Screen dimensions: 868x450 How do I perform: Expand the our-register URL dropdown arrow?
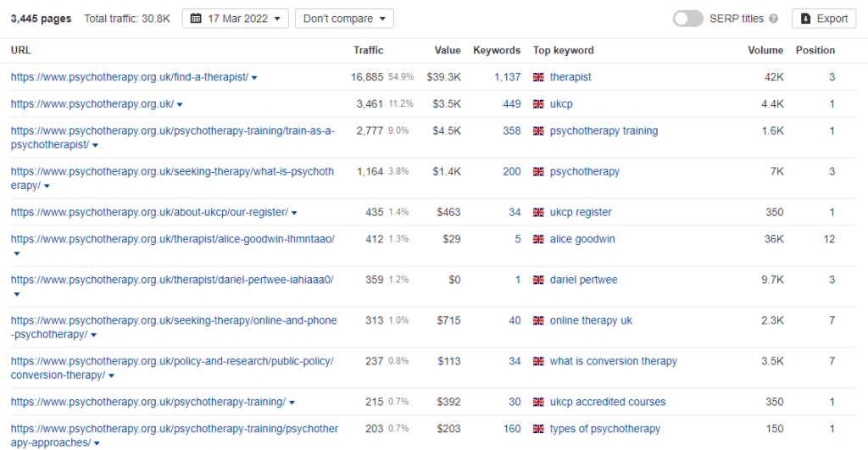294,213
